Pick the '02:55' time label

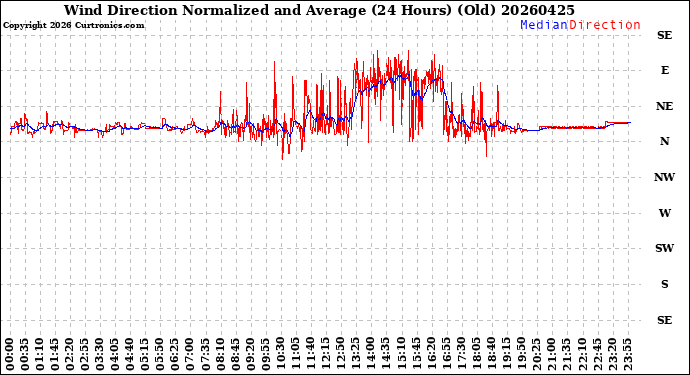pos(85,354)
